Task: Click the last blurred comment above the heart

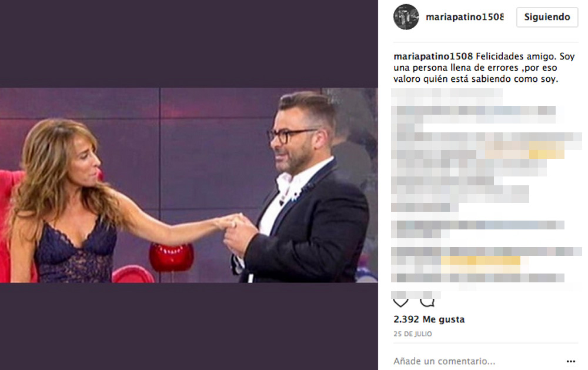Action: 416,294
